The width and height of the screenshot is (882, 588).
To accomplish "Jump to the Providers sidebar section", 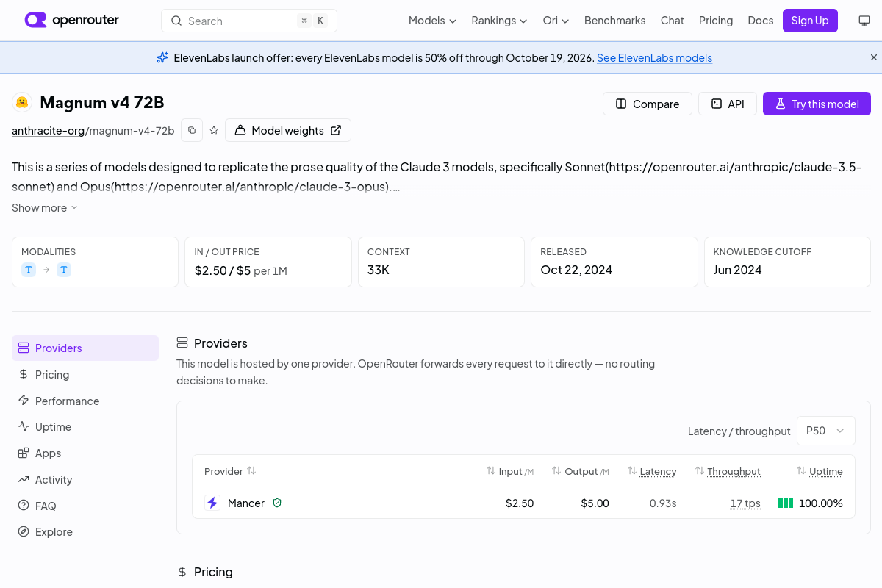I will (85, 348).
